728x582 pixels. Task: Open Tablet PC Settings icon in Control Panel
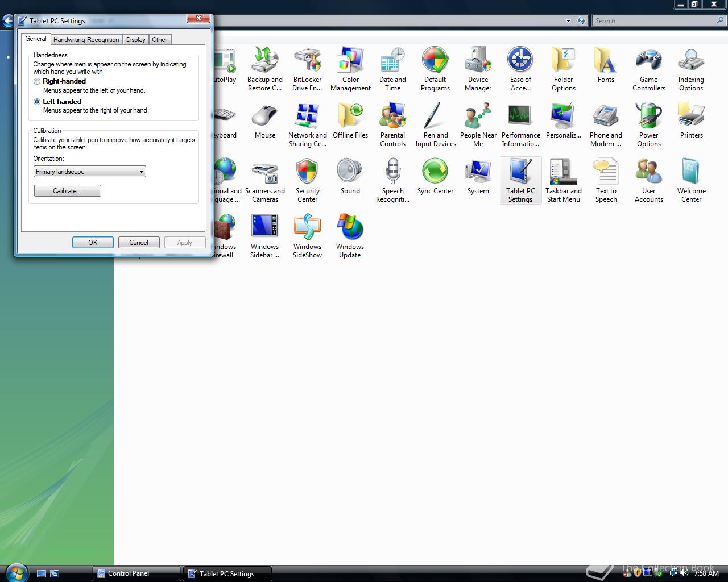[520, 181]
